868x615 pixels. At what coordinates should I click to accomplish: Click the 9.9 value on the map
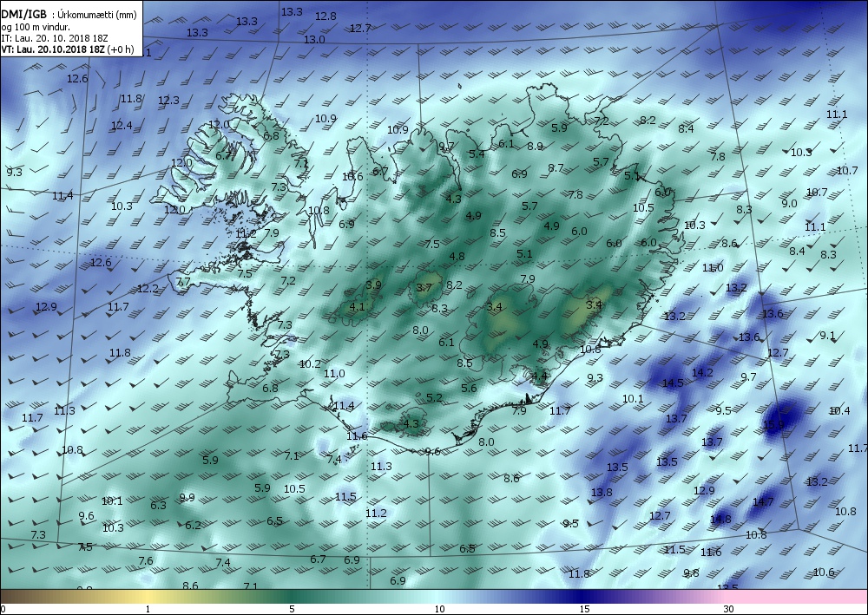coord(187,497)
